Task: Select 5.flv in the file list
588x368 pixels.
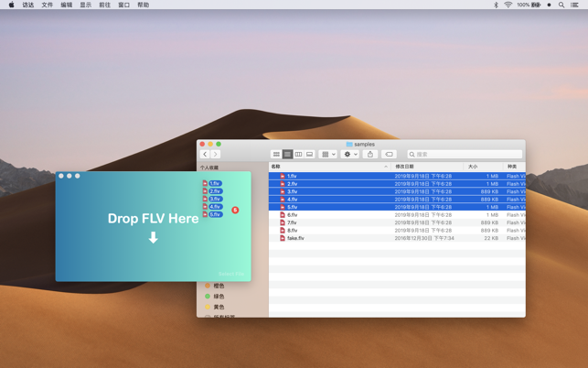Action: (x=397, y=207)
